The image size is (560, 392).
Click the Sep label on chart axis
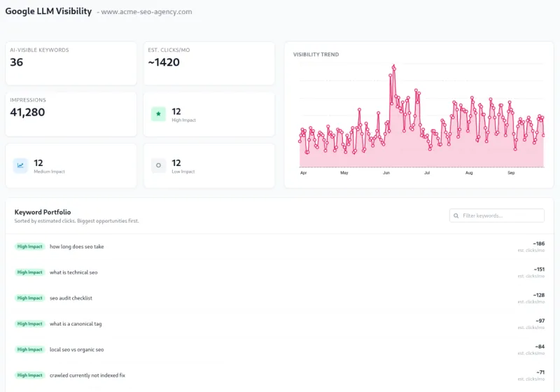pos(512,173)
